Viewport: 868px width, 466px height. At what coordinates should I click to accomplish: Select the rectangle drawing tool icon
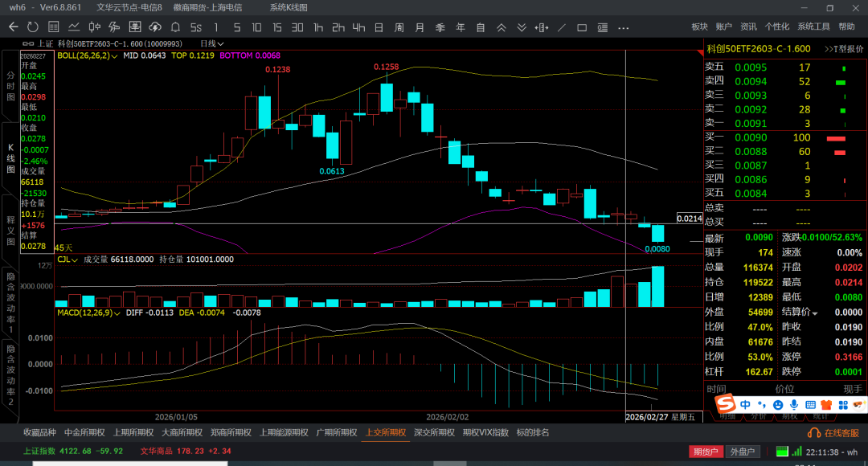coord(583,27)
